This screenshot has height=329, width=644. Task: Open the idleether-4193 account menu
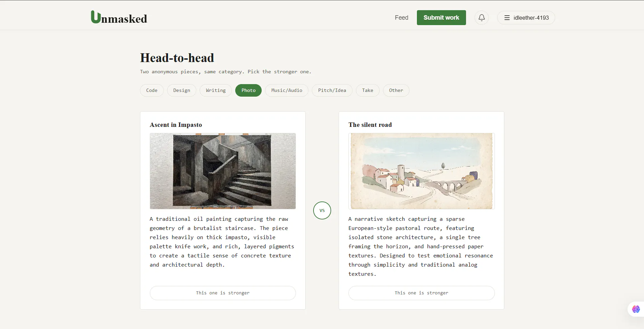click(526, 18)
